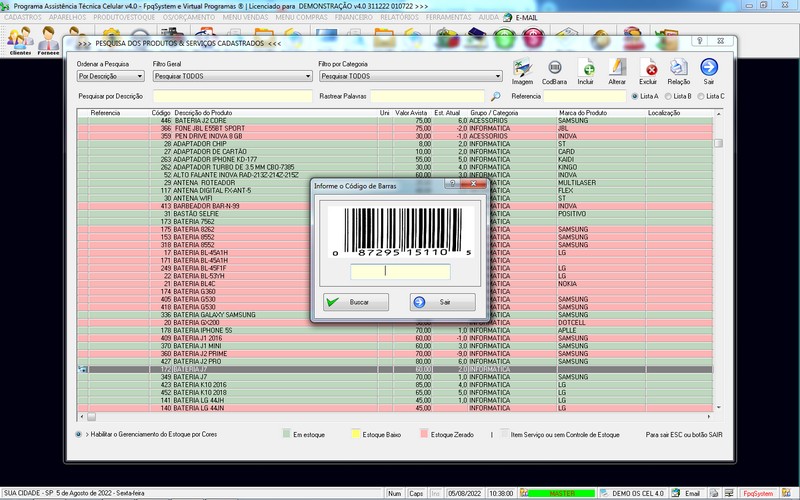Select the BATERIA K10 2016 row
800x500 pixels.
[395, 385]
